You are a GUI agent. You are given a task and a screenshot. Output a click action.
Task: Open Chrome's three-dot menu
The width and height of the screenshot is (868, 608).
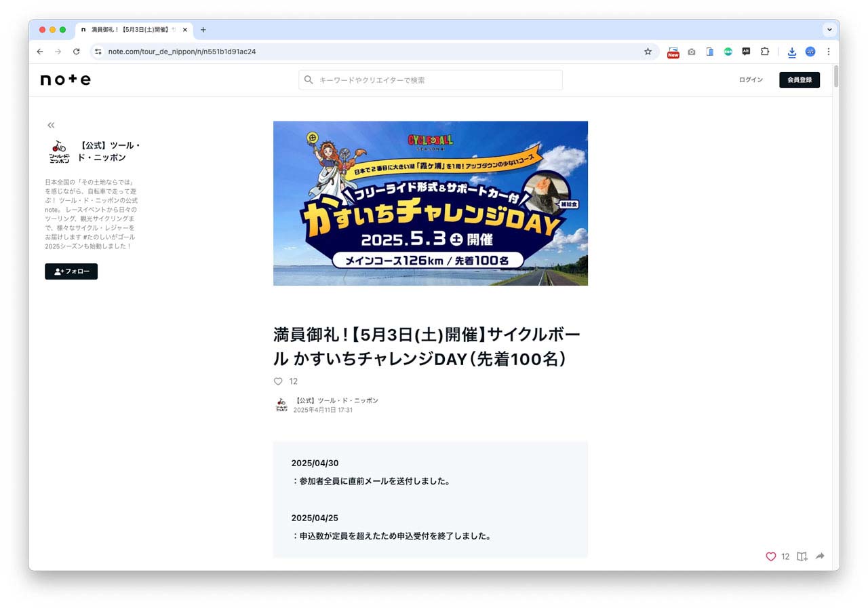(828, 52)
